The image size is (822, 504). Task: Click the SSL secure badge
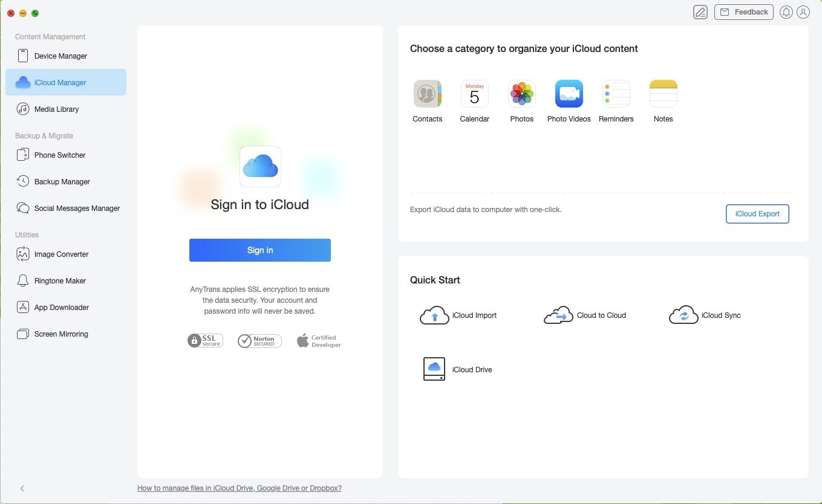tap(205, 341)
